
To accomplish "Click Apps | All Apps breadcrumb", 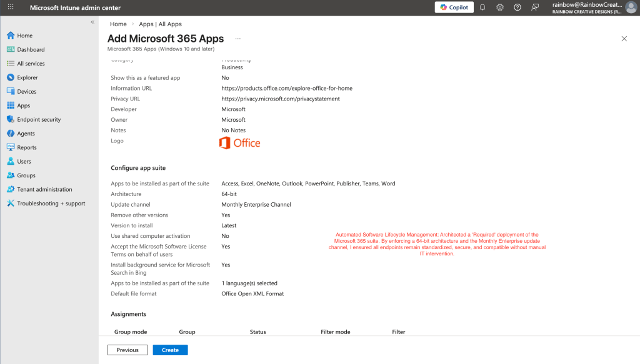I will pos(160,24).
